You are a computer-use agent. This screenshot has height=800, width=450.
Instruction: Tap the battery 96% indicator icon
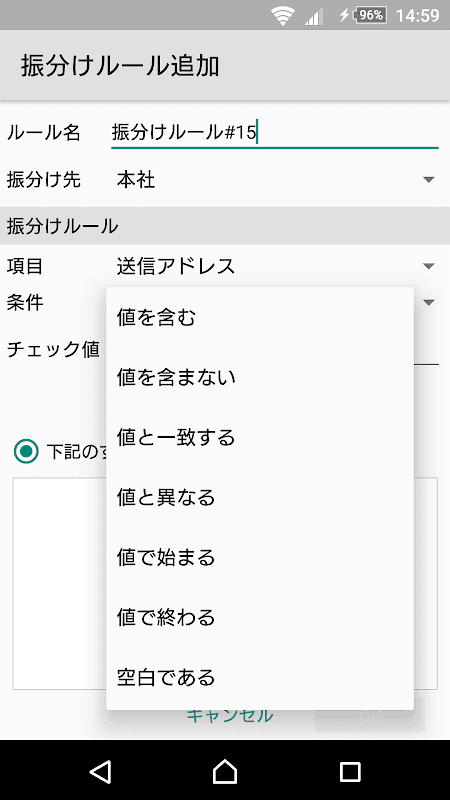[370, 15]
